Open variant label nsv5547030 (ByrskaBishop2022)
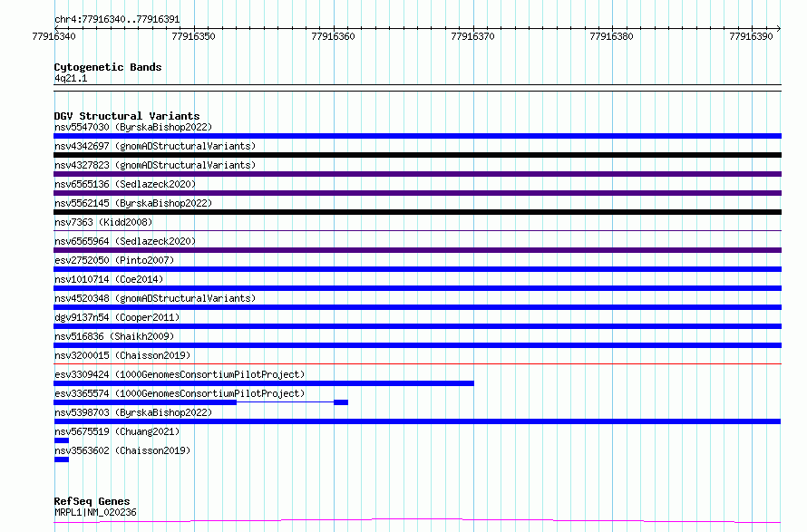 click(x=133, y=127)
